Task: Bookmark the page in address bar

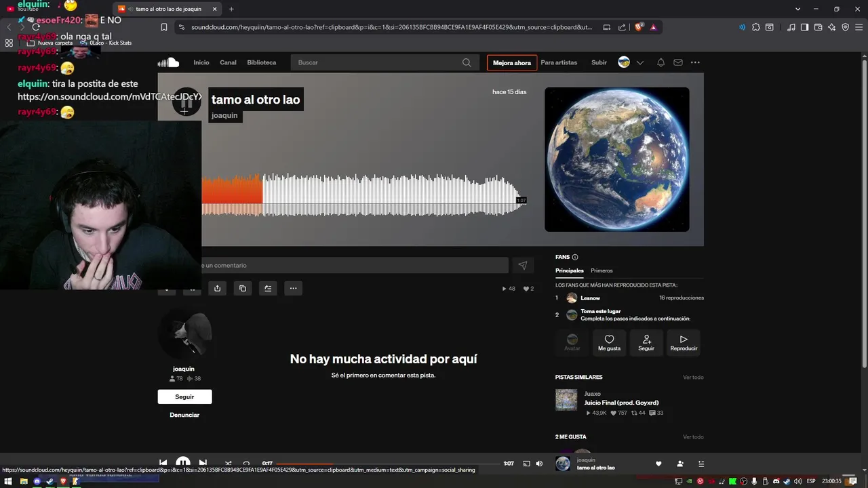Action: 163,27
